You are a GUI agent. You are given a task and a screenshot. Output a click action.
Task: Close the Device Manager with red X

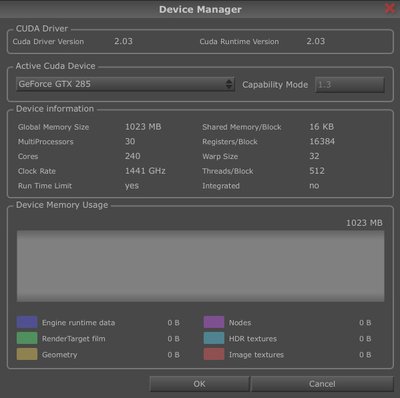click(x=390, y=8)
